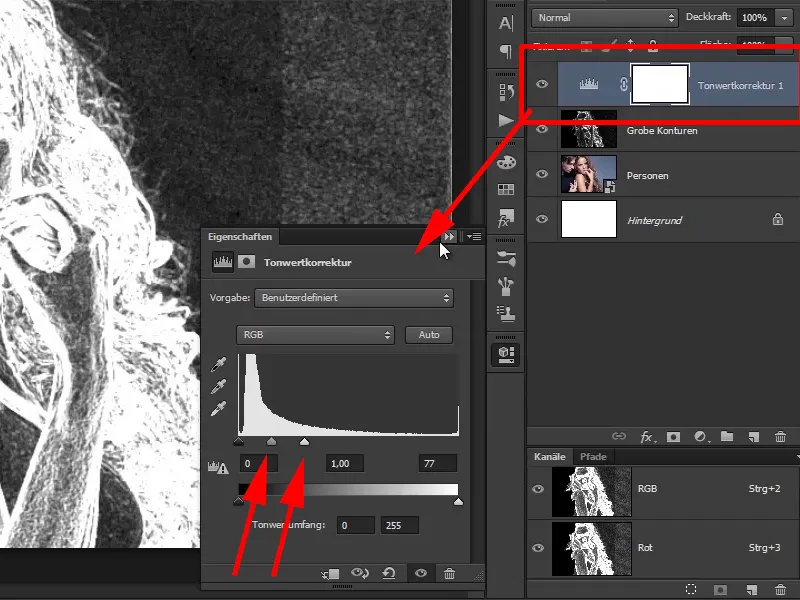The width and height of the screenshot is (800, 600).
Task: Create a new layer
Action: pyautogui.click(x=754, y=437)
